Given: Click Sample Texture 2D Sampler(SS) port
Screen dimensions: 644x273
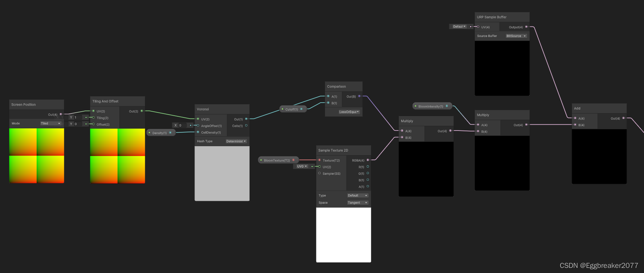Looking at the screenshot, I should click(x=319, y=173).
